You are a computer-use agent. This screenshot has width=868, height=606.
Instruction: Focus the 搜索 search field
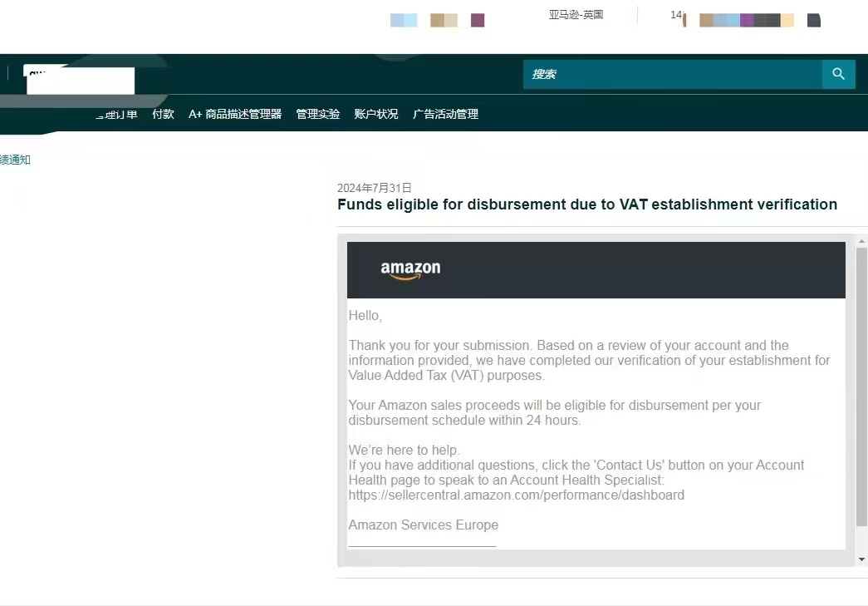672,74
